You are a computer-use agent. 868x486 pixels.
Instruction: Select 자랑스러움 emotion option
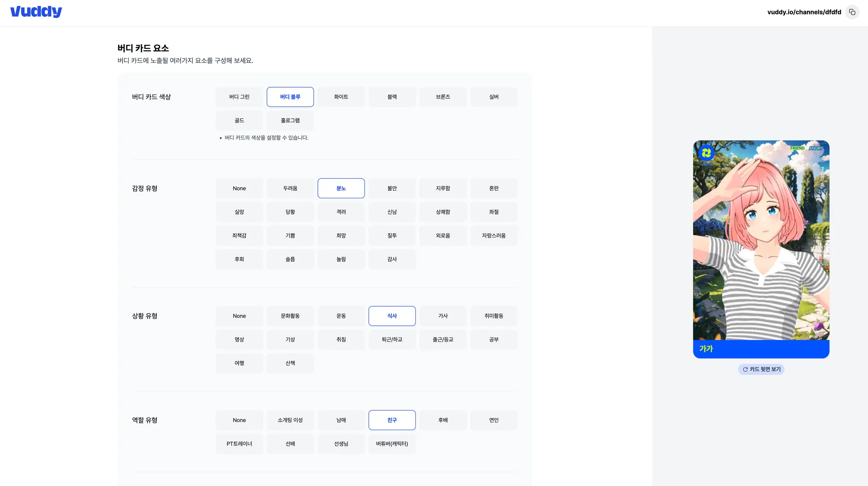click(494, 236)
